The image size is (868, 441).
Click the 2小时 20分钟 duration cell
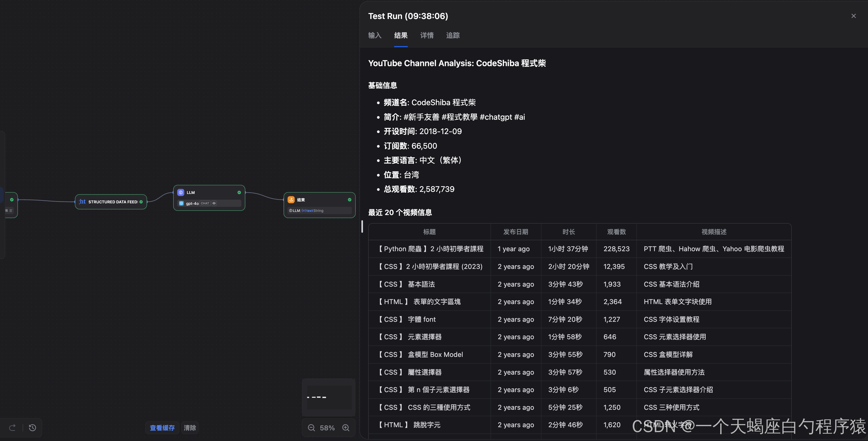569,266
